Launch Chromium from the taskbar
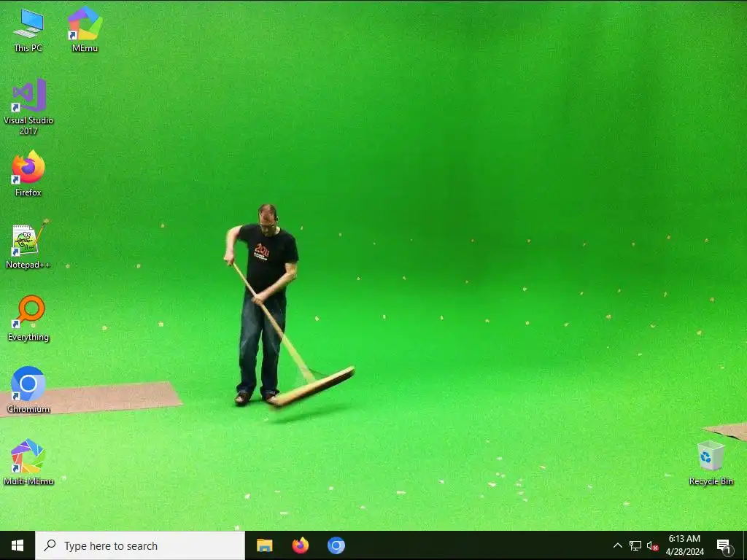The width and height of the screenshot is (747, 560). (336, 545)
